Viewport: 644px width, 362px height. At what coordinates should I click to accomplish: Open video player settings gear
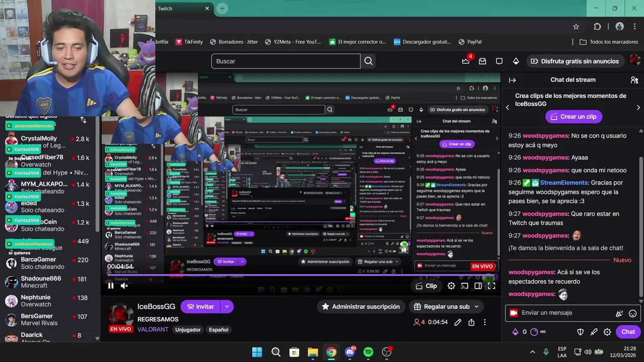tap(451, 286)
